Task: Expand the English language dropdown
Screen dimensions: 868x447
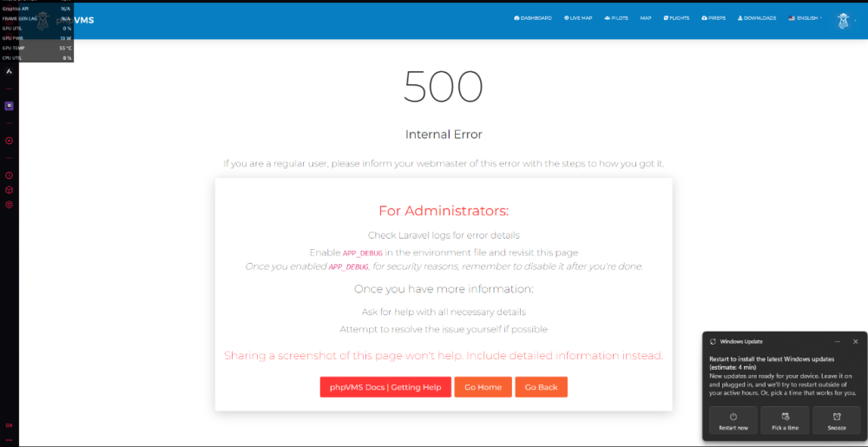Action: (805, 17)
